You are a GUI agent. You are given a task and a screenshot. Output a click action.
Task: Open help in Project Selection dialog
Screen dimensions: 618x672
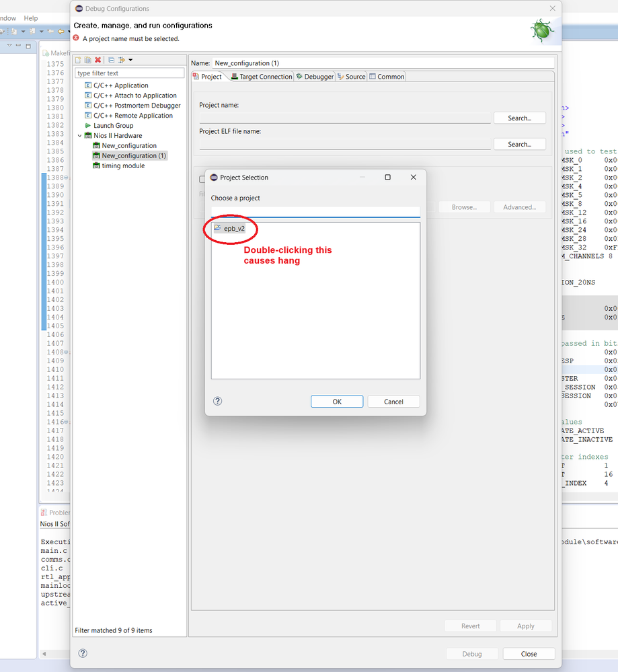click(218, 401)
